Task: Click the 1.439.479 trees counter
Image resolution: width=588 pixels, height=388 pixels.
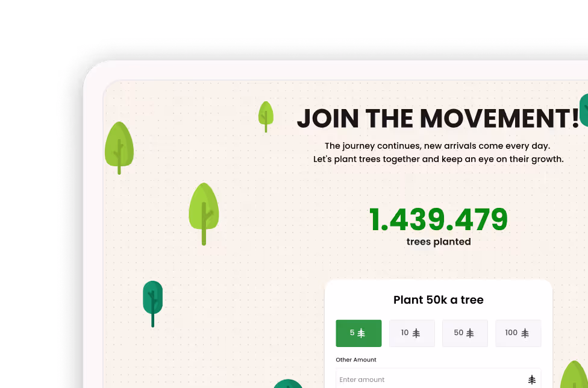Action: point(439,219)
